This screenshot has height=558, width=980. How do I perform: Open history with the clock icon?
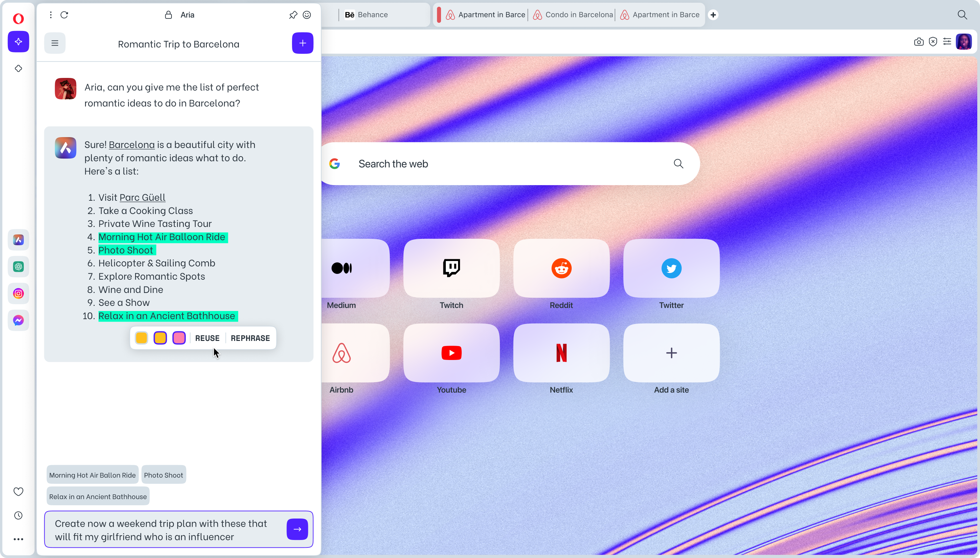pyautogui.click(x=18, y=515)
